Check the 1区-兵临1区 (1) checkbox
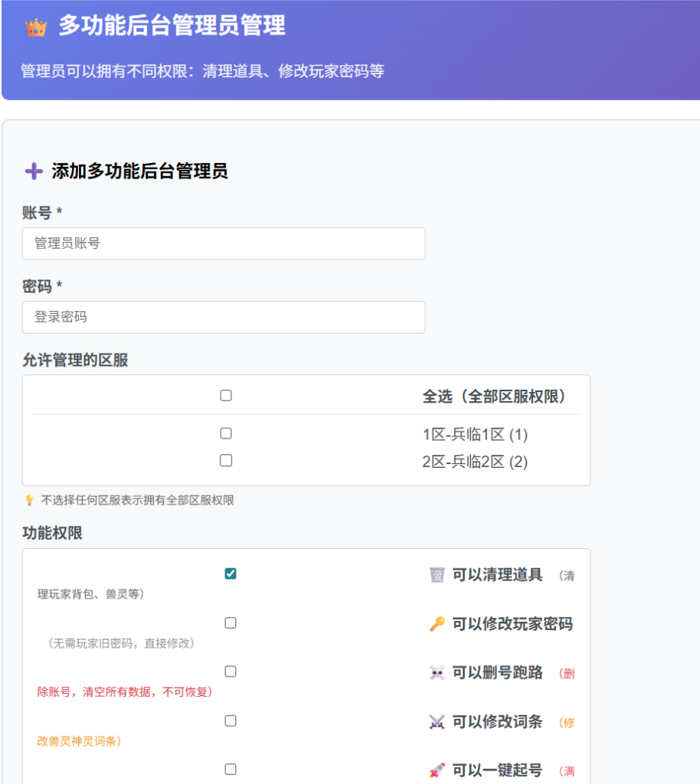The width and height of the screenshot is (700, 784). click(226, 433)
